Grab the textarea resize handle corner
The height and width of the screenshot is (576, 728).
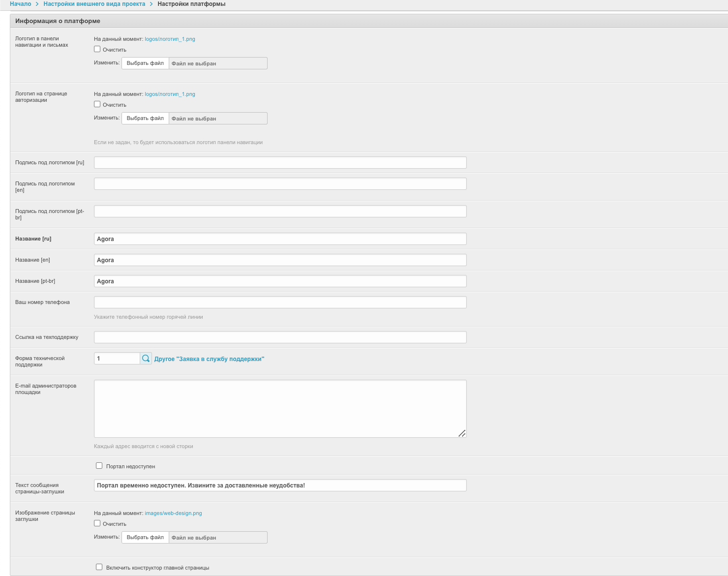click(x=462, y=433)
